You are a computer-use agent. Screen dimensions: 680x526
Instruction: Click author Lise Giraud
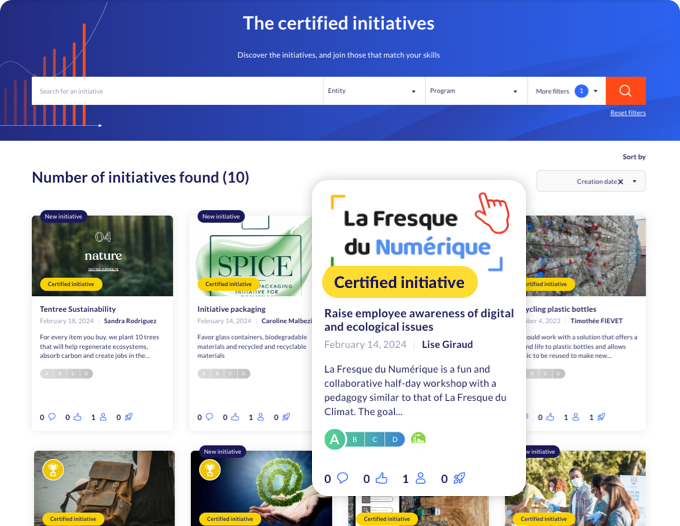[447, 344]
